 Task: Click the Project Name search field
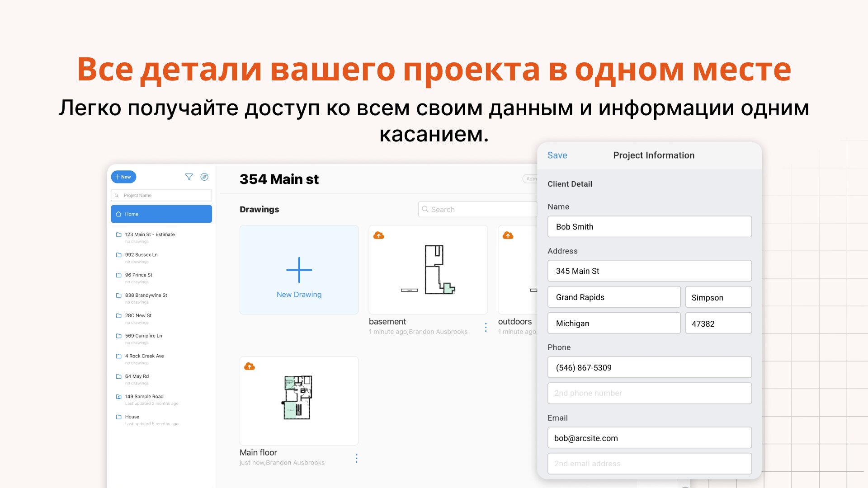161,196
